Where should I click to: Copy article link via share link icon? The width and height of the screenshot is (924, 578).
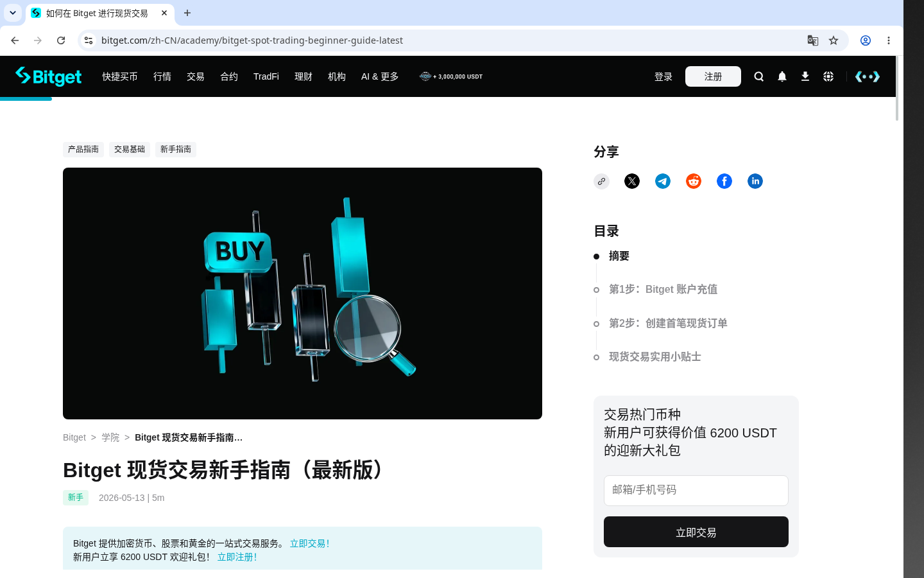[x=601, y=181]
